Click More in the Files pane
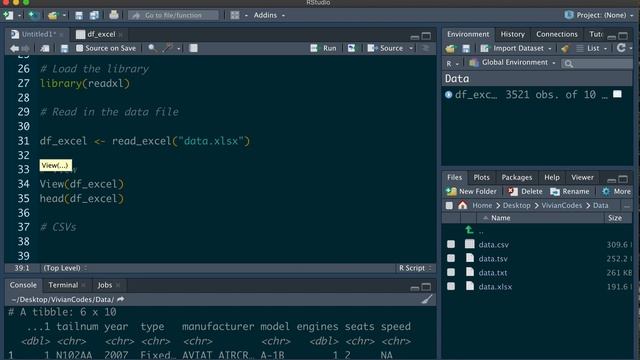Screen dimensions: 640x360 coord(616,191)
